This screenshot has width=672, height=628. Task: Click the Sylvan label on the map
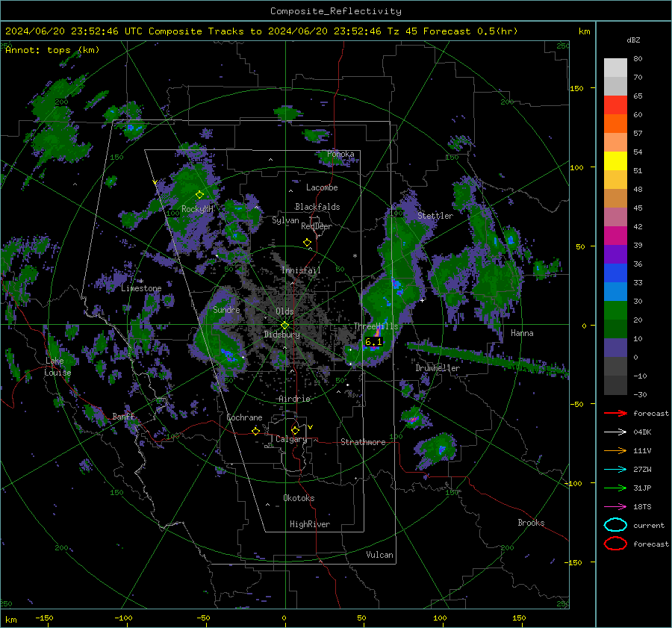click(285, 220)
